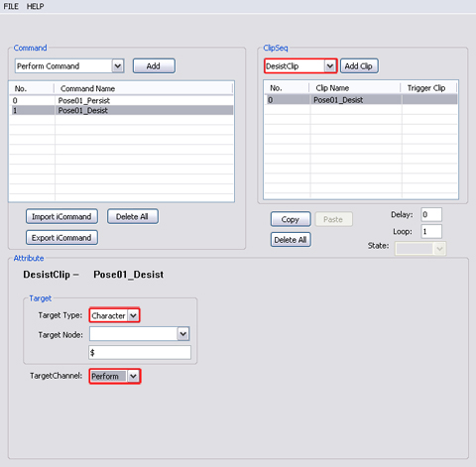Select the Pose01_Persist command row
Screen dimensions: 476x467
tap(122, 100)
